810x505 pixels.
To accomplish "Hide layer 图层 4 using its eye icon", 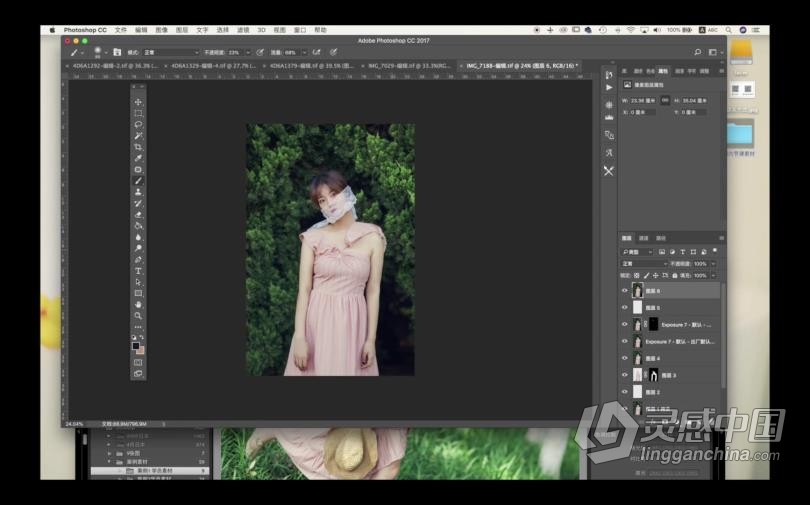I will (625, 358).
